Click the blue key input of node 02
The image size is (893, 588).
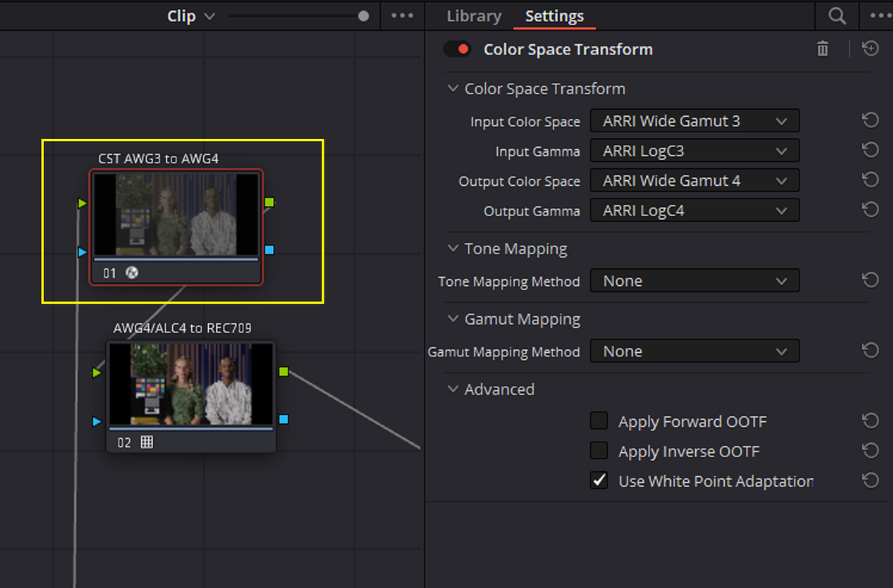point(97,421)
